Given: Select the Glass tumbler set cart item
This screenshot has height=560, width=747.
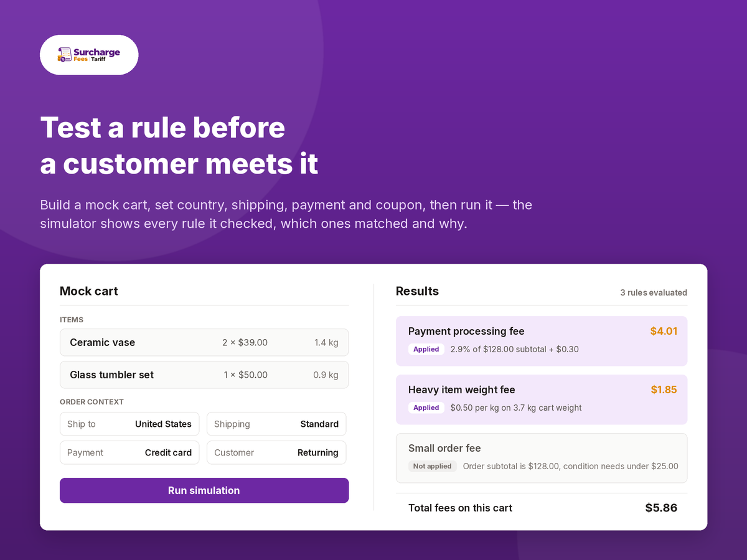Looking at the screenshot, I should pyautogui.click(x=204, y=375).
